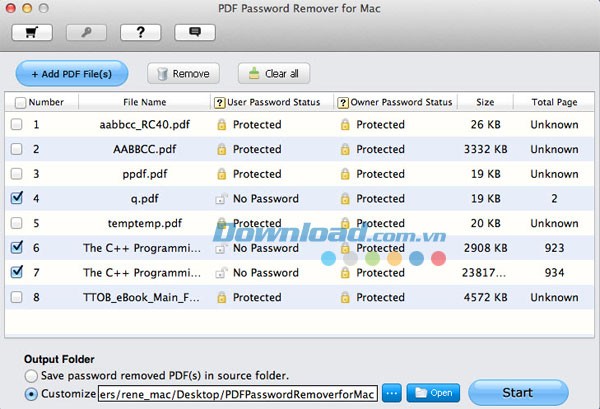Screen dimensions: 600x409
Task: Select file name q.pdf
Action: pyautogui.click(x=145, y=199)
